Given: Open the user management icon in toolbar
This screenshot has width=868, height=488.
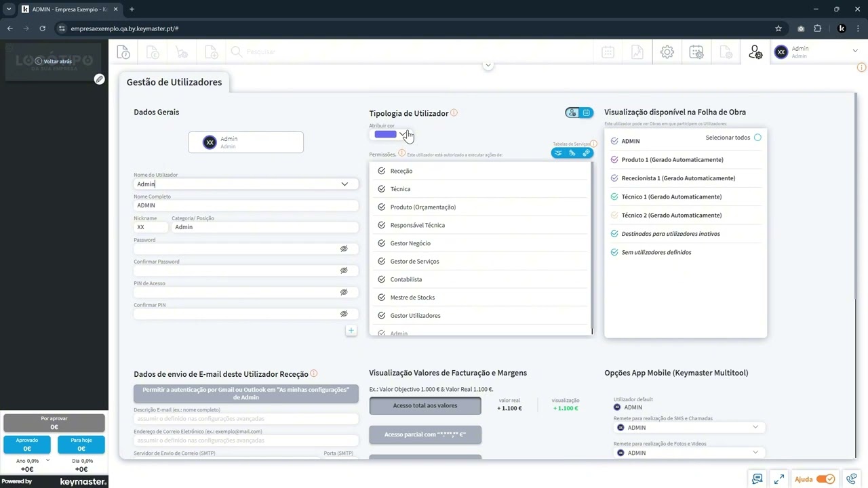Looking at the screenshot, I should 755,52.
